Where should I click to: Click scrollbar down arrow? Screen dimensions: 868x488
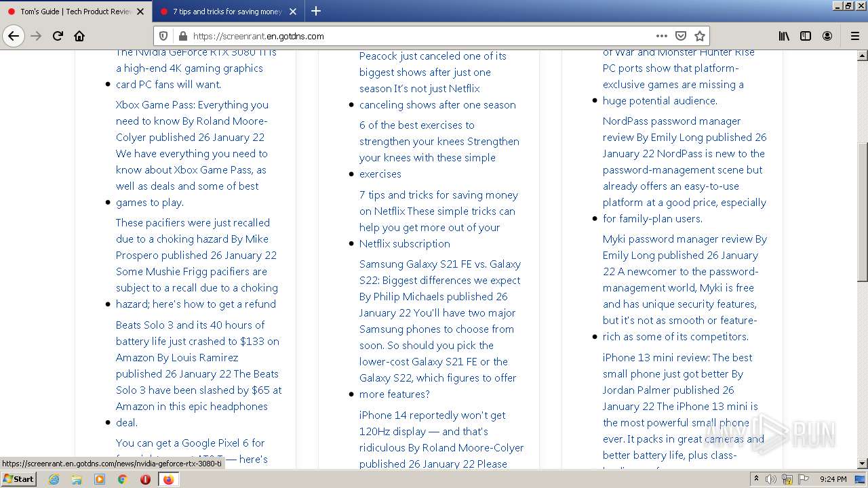[863, 464]
